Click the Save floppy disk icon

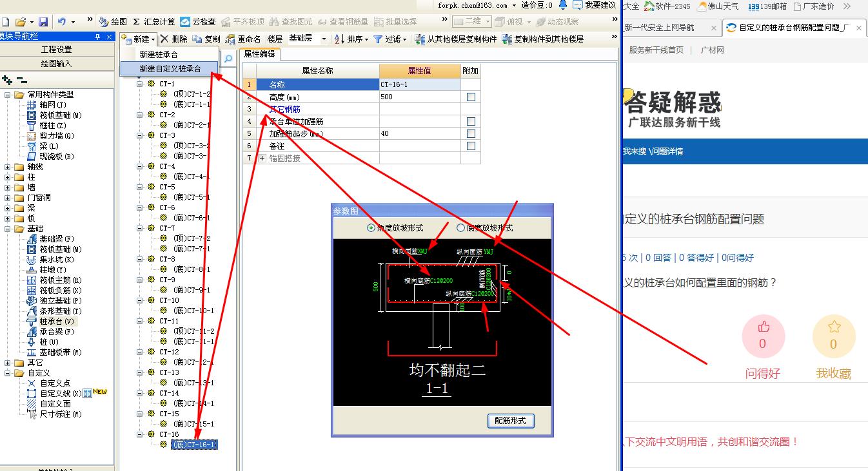pos(43,22)
